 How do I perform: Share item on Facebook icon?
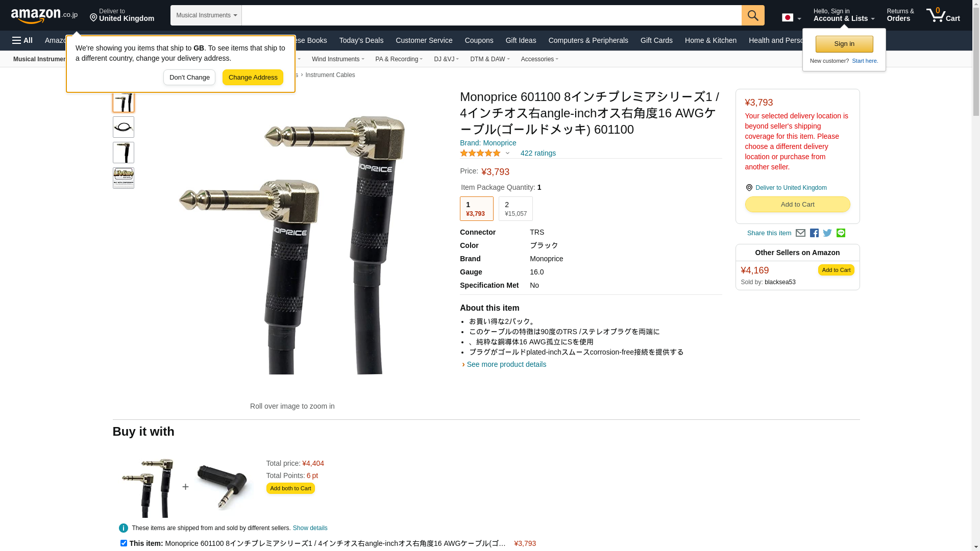pos(814,233)
